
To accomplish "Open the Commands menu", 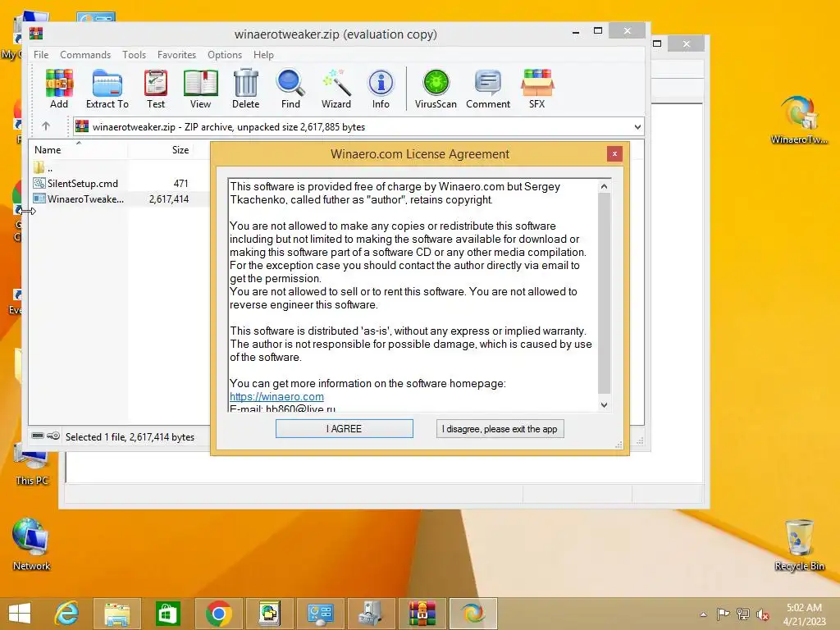I will coord(85,55).
